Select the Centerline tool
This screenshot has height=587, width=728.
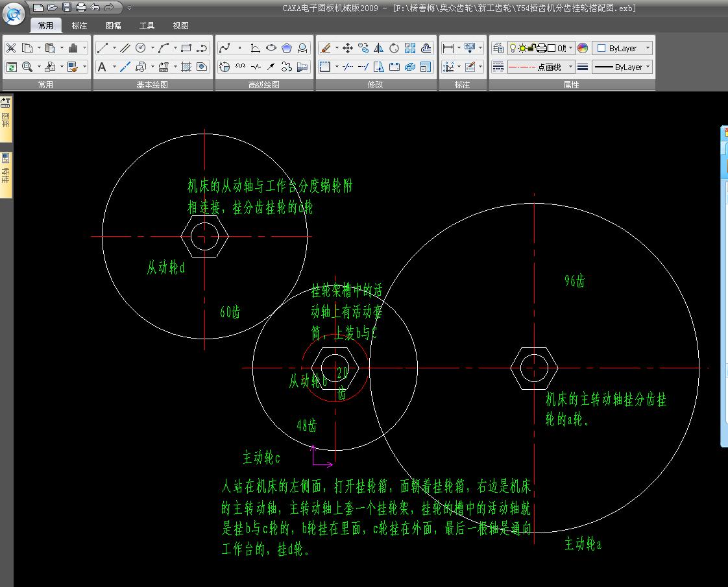tap(125, 67)
